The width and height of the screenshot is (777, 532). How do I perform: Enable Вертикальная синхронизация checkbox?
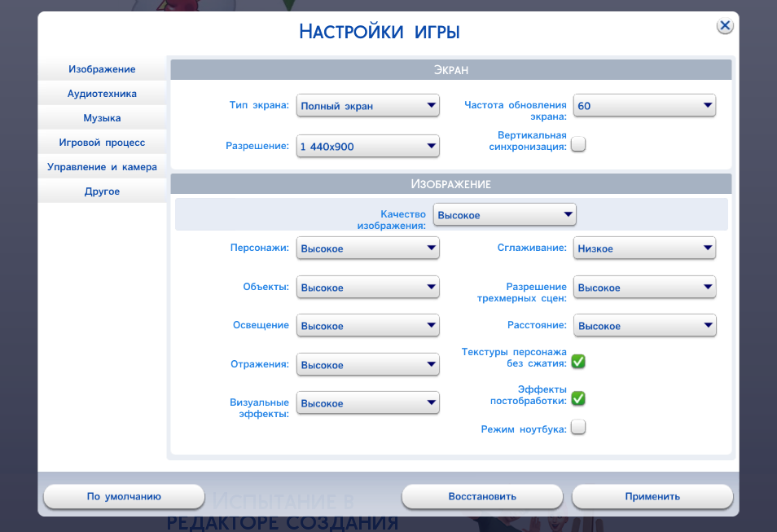578,144
